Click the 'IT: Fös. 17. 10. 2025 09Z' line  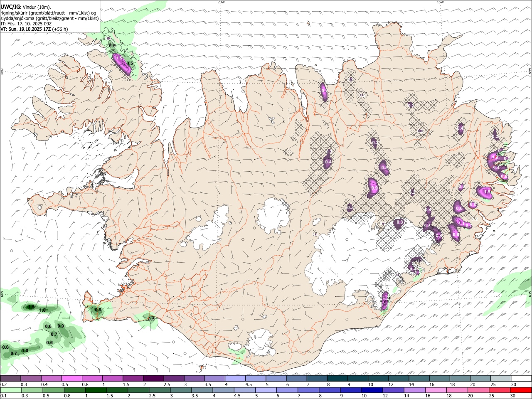pos(26,24)
